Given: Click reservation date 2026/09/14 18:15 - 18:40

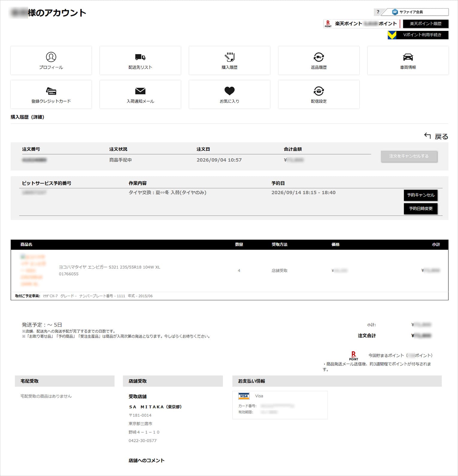Looking at the screenshot, I should (x=303, y=192).
